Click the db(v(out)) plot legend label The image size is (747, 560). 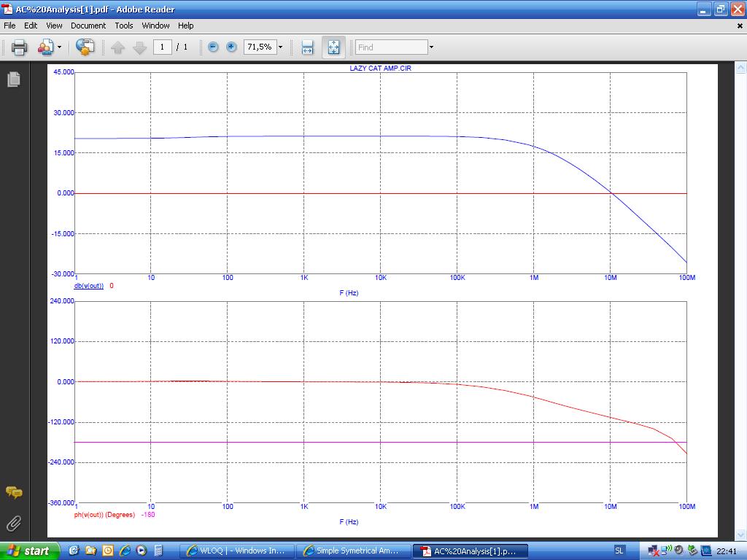click(x=88, y=286)
